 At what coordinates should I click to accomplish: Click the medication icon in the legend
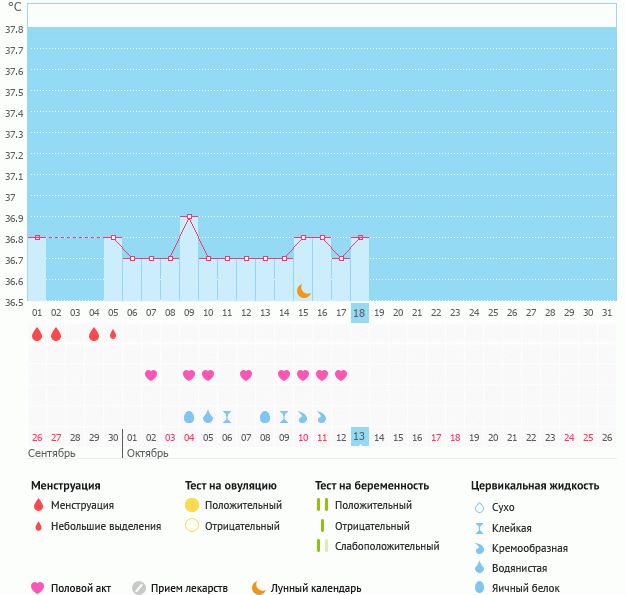coord(139,588)
